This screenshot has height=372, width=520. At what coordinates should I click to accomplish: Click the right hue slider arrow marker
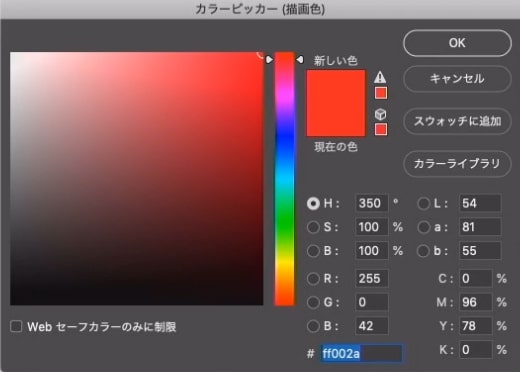click(300, 60)
